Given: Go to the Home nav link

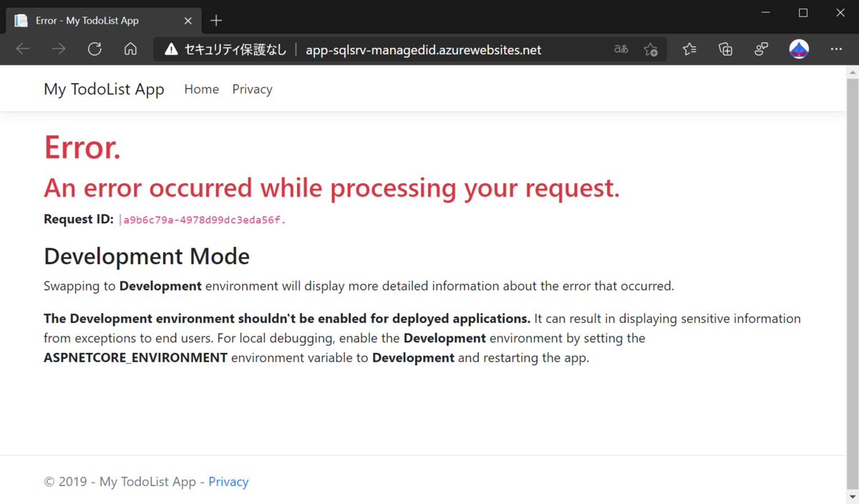Looking at the screenshot, I should coord(202,89).
